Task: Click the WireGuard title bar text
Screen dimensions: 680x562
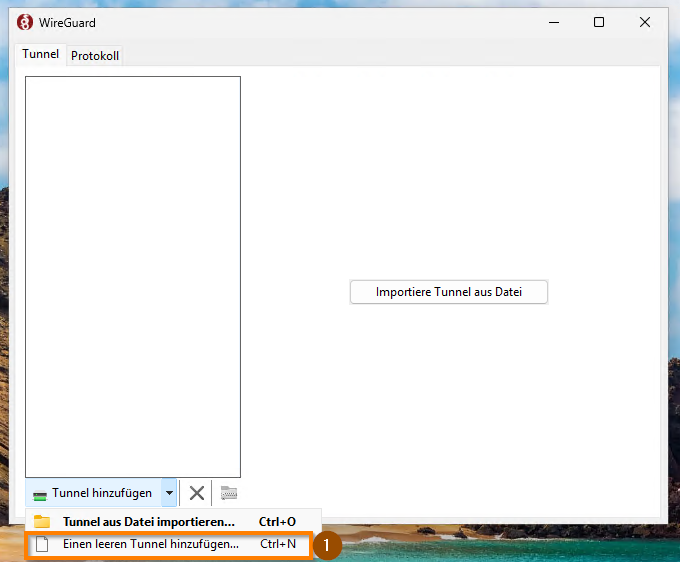Action: 70,22
